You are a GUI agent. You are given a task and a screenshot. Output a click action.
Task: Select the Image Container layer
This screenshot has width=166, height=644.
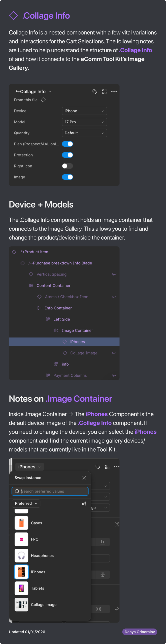77,331
